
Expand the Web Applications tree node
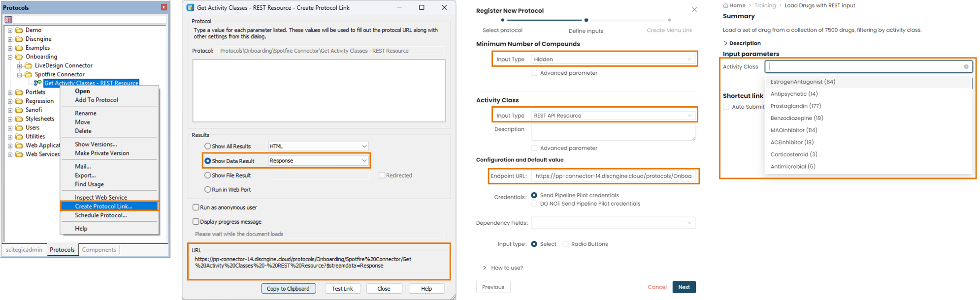10,146
